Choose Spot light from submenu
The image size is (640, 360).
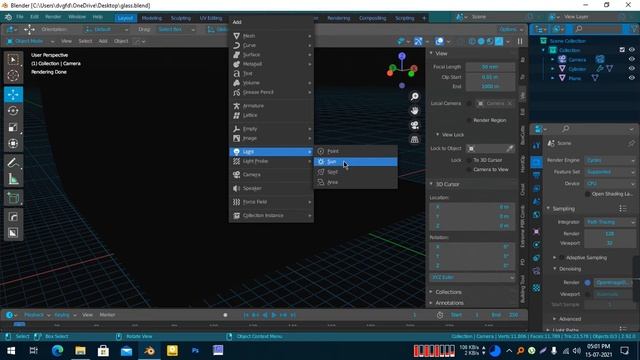[356, 172]
